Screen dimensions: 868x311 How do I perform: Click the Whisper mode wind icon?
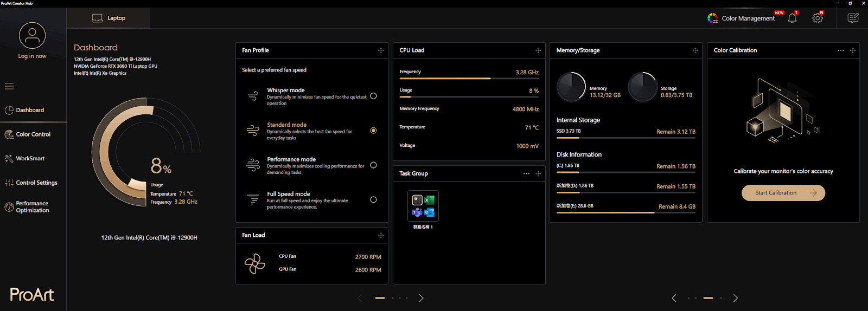pos(253,96)
